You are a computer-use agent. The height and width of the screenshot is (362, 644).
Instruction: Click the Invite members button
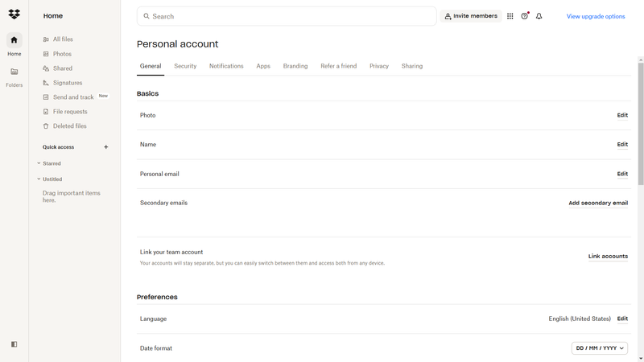point(471,16)
